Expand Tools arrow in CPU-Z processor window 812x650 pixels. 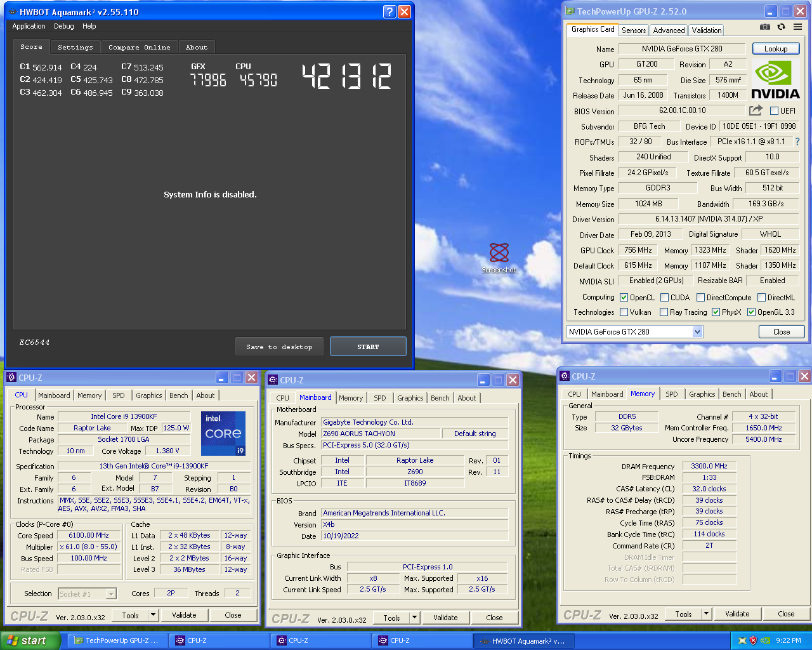pos(153,614)
